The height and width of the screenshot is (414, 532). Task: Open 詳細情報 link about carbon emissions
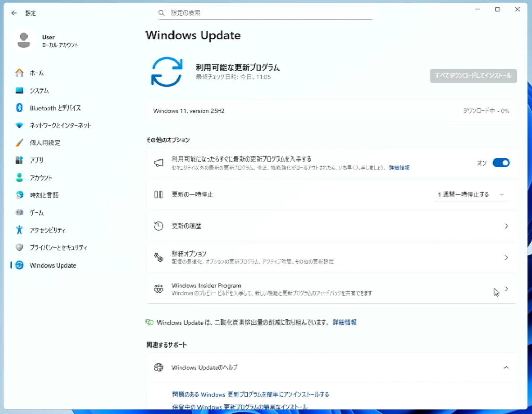(x=344, y=323)
